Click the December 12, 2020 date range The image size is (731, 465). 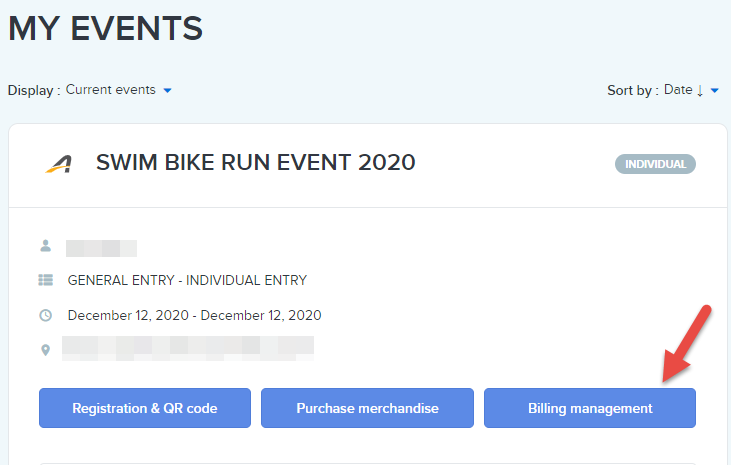pos(194,316)
